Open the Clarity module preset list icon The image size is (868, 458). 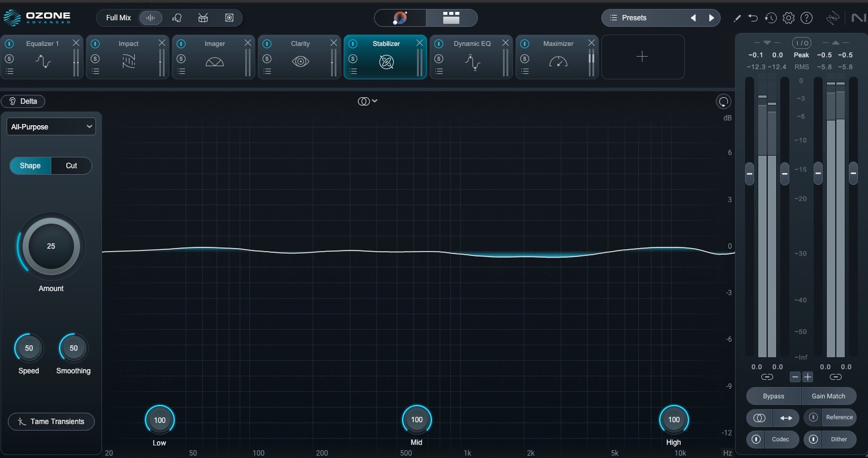tap(267, 72)
